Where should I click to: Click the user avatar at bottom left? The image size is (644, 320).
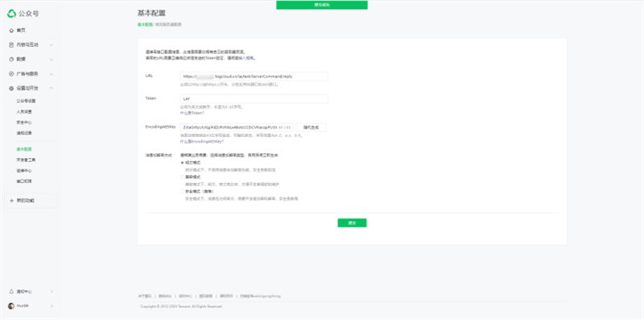coord(11,306)
